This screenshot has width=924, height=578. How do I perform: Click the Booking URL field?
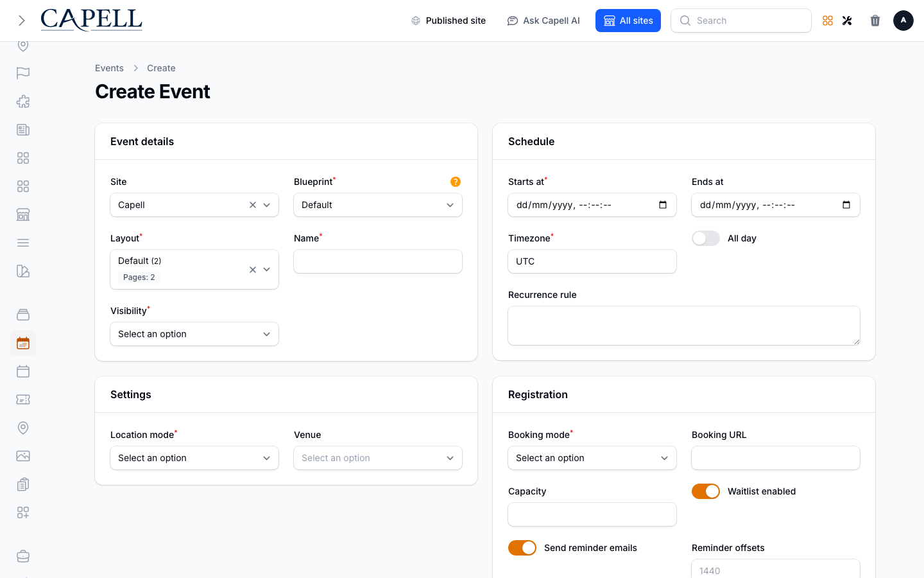click(776, 458)
